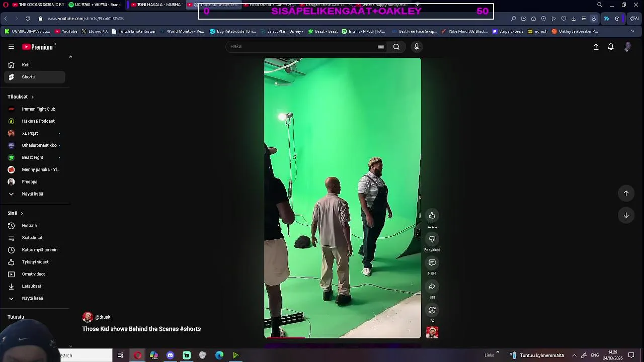Open druski channel avatar
Screen dimensions: 644x362
[x=88, y=317]
